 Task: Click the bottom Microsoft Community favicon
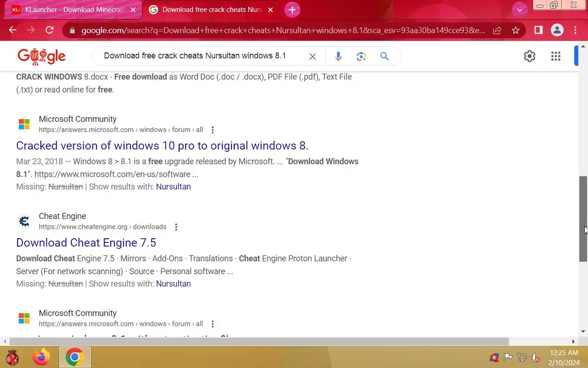point(24,318)
